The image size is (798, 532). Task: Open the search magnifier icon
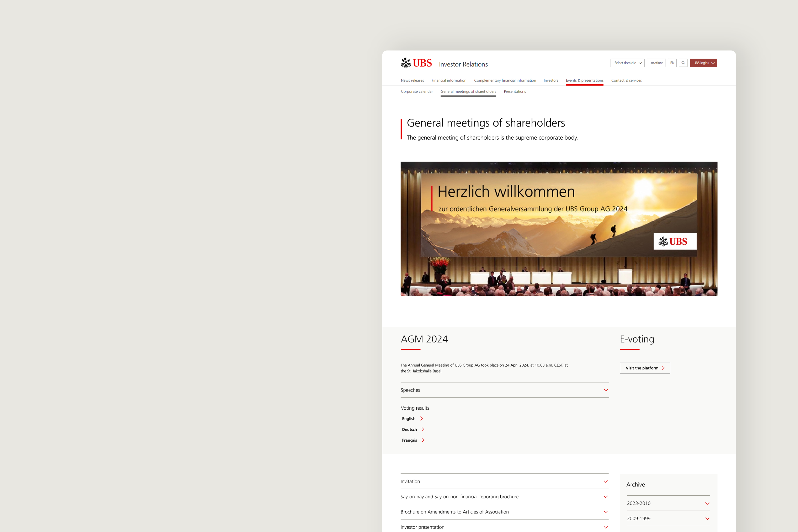click(x=683, y=63)
